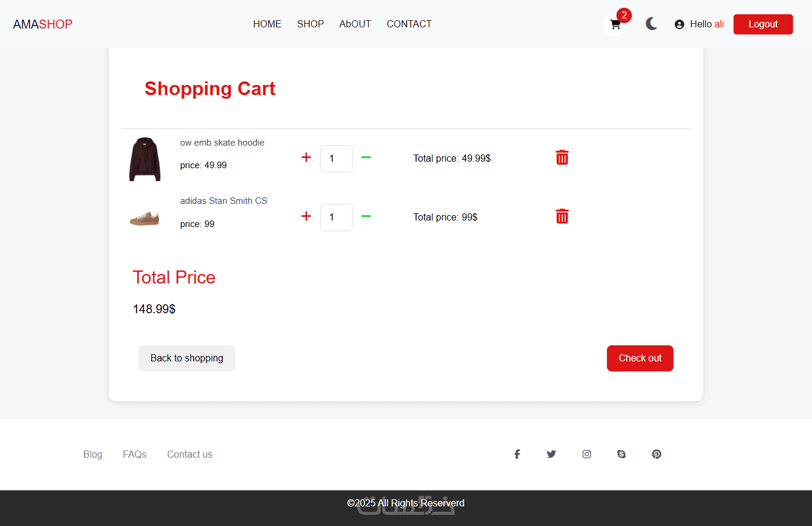This screenshot has height=526, width=812.
Task: Toggle dark mode moon icon
Action: click(x=652, y=24)
